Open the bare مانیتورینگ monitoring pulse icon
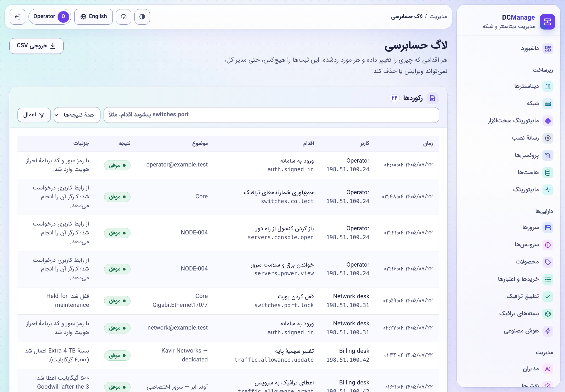 tap(548, 190)
